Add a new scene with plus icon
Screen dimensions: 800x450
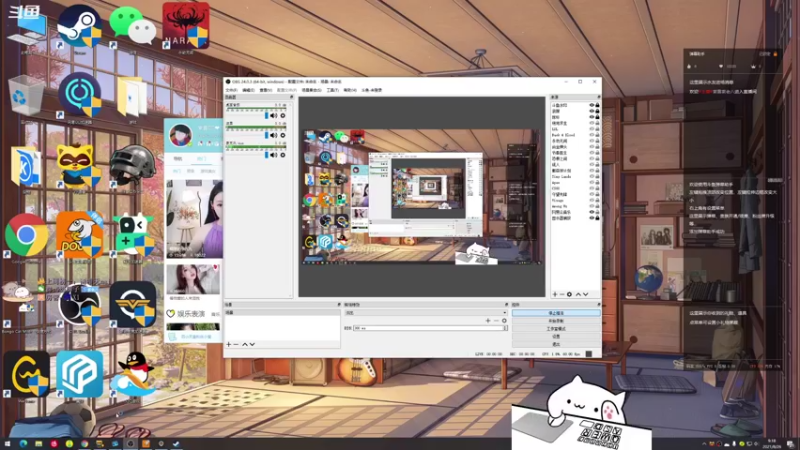pos(229,344)
